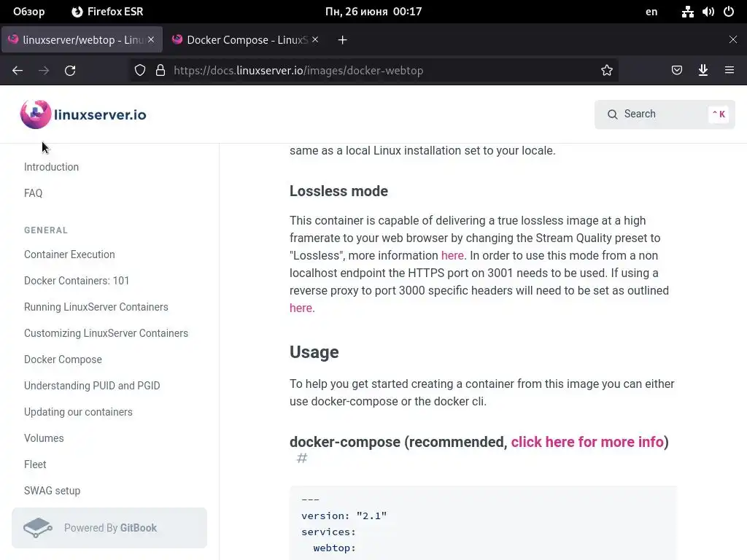Image resolution: width=747 pixels, height=560 pixels.
Task: Open Docker Containers: 101 sidebar page
Action: tap(77, 281)
